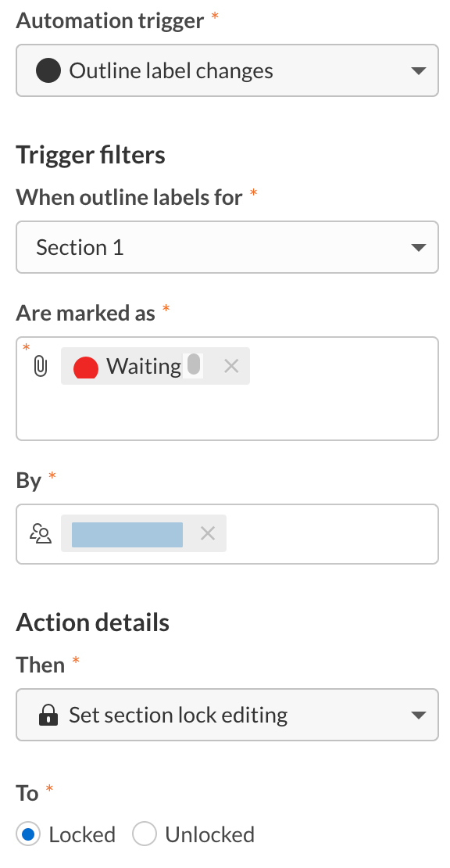Toggle the Locked option off by choosing Unlocked

tap(145, 834)
